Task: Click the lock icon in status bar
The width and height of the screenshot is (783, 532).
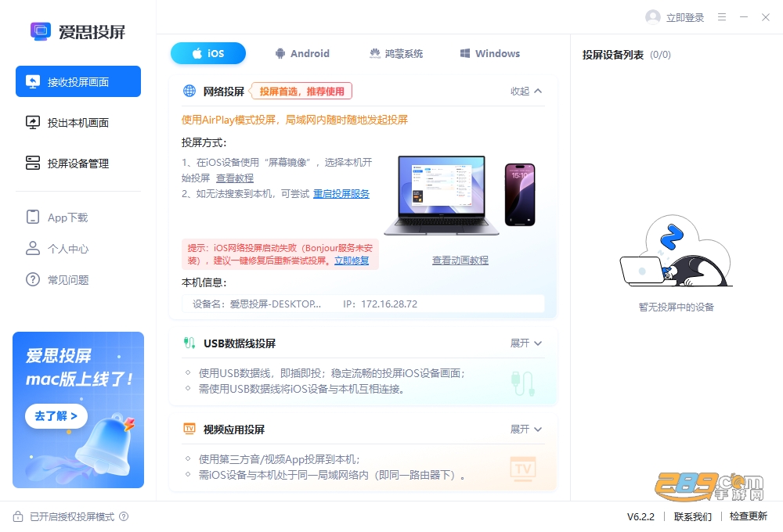Action: (18, 516)
